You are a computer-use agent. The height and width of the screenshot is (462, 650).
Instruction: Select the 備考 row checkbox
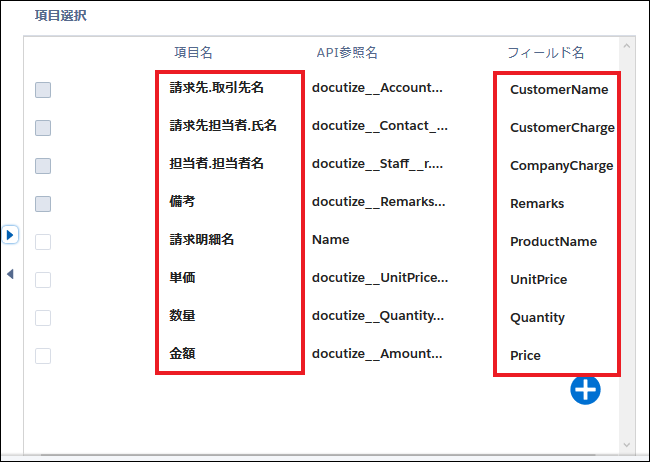point(43,204)
